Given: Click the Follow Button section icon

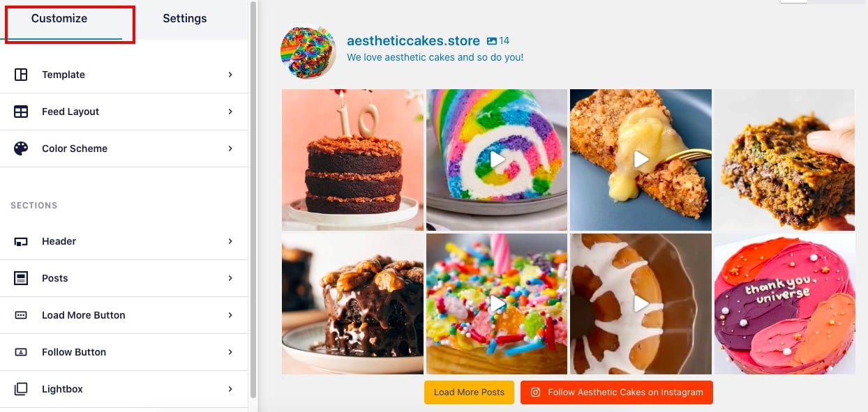Looking at the screenshot, I should pos(21,352).
